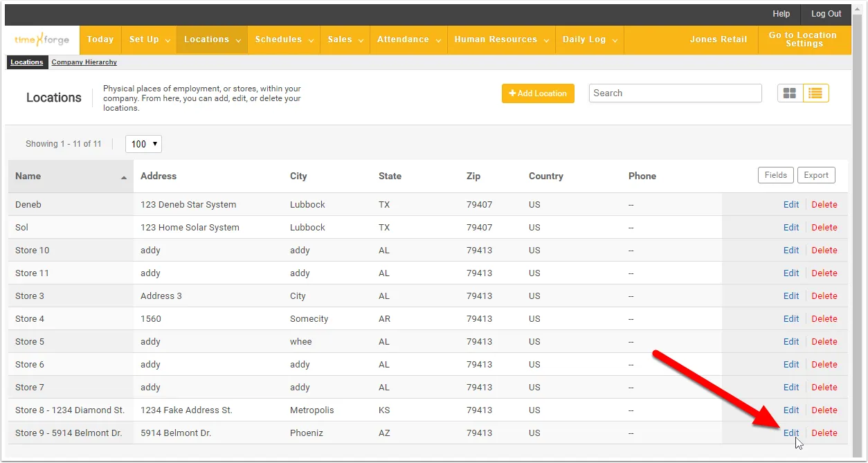Change rows-per-page dropdown showing 100
Image resolution: width=868 pixels, height=463 pixels.
[x=143, y=144]
